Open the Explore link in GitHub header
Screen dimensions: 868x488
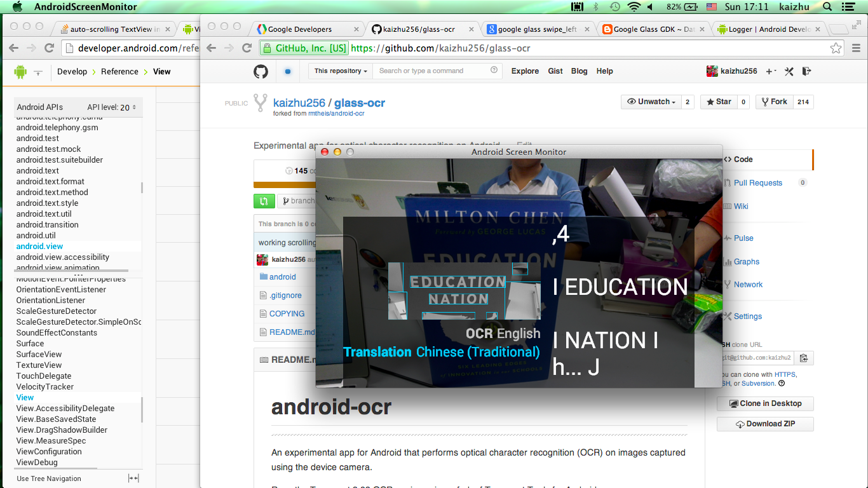[x=525, y=71]
